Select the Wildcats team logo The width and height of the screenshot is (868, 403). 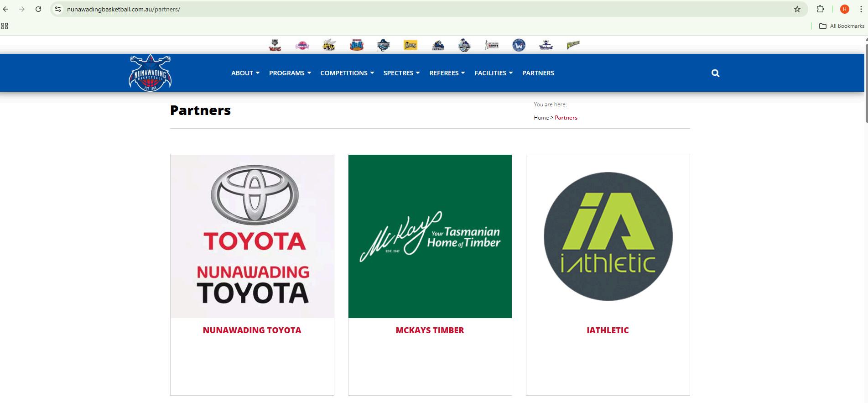573,45
